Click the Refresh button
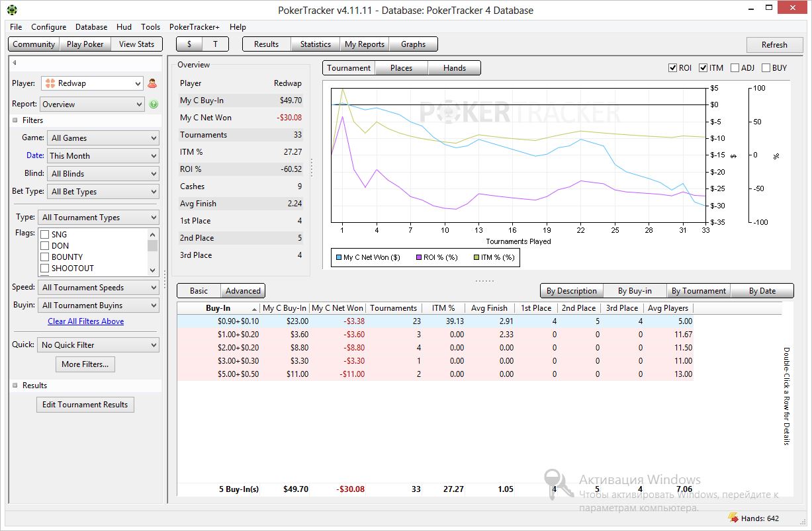The width and height of the screenshot is (812, 531). click(x=774, y=45)
